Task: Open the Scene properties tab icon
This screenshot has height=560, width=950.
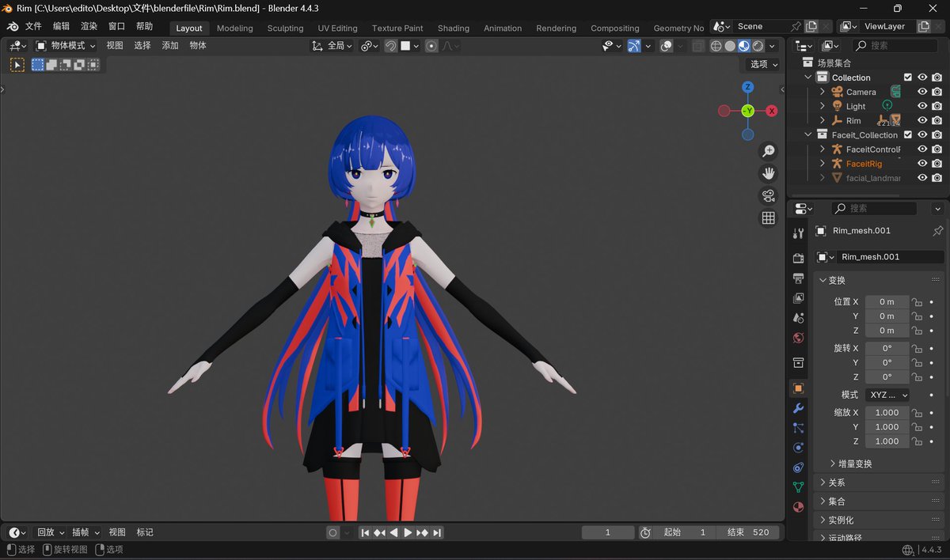Action: pos(798,318)
